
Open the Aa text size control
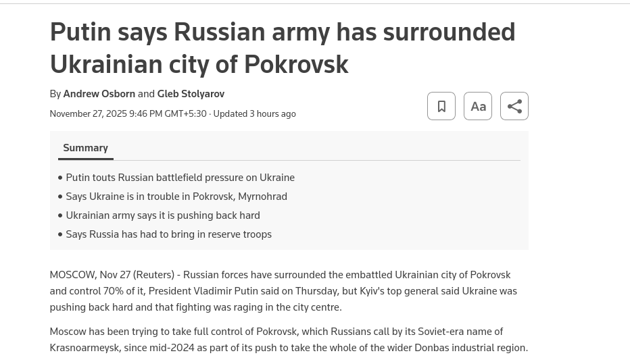[478, 106]
